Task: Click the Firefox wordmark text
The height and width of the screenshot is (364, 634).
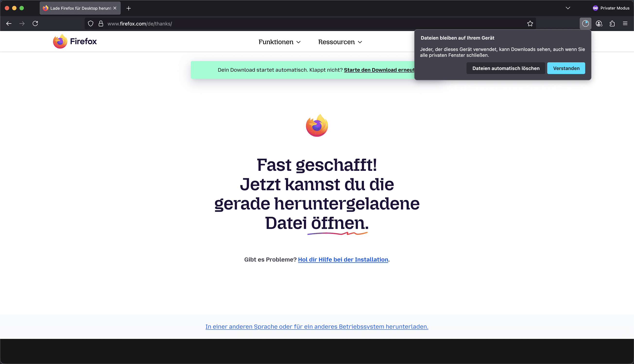Action: click(x=83, y=41)
